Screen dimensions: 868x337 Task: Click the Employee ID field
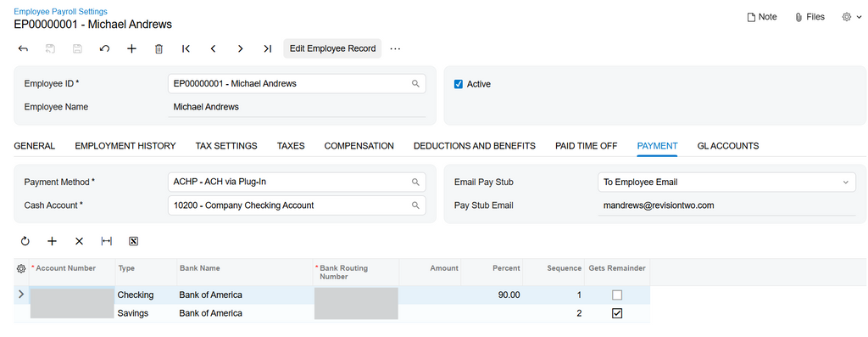[x=297, y=84]
